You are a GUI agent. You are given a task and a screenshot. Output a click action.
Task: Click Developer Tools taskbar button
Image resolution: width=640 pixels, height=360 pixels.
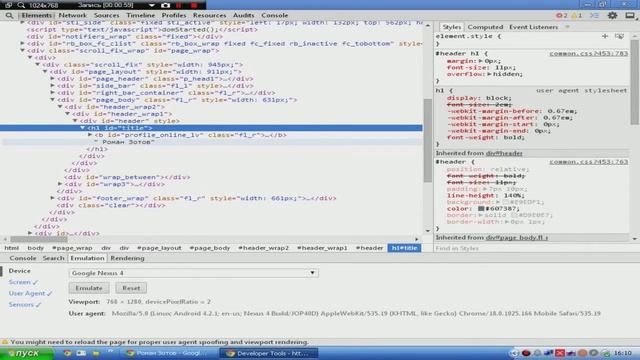tap(270, 353)
